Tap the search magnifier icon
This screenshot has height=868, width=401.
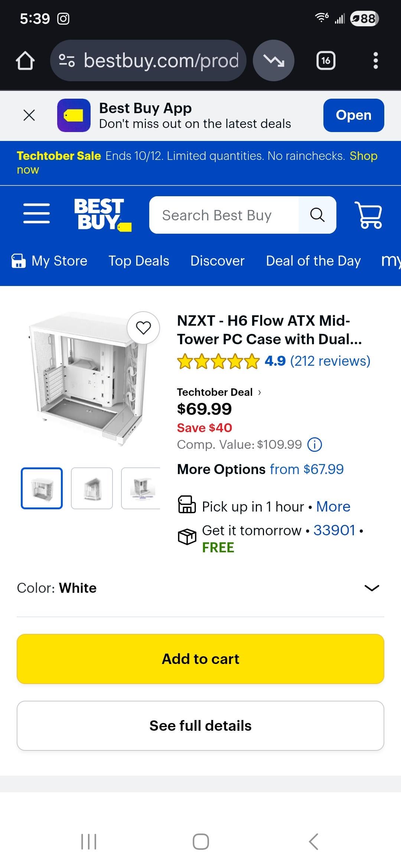point(317,215)
